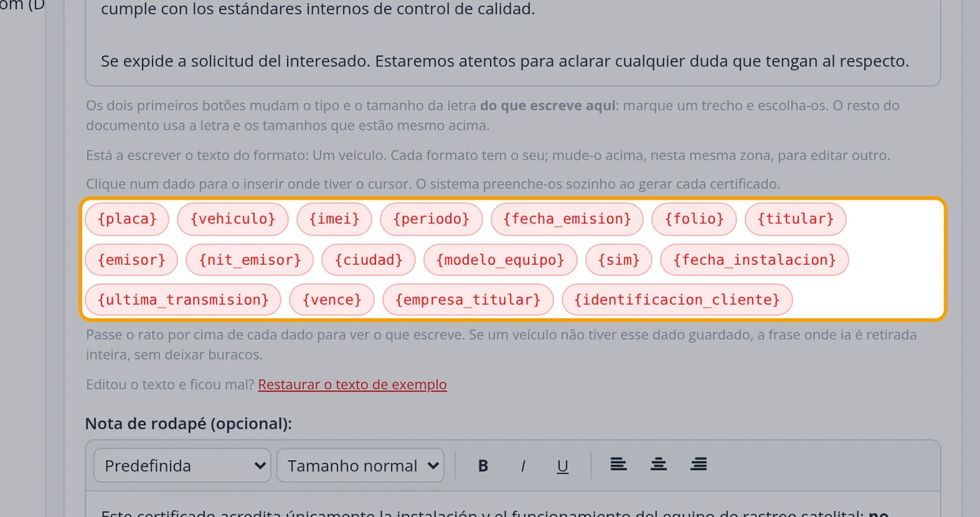The height and width of the screenshot is (517, 980).
Task: Align footnote text left
Action: pyautogui.click(x=618, y=464)
